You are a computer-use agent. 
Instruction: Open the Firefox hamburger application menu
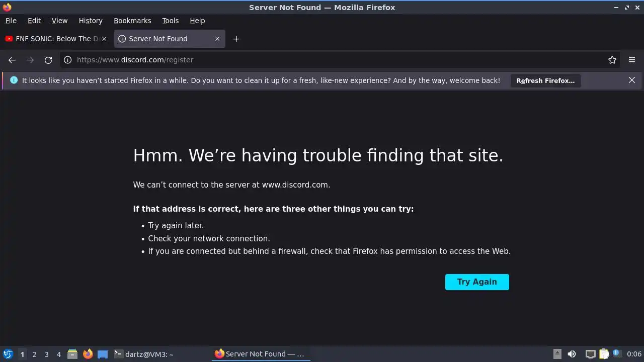click(632, 60)
